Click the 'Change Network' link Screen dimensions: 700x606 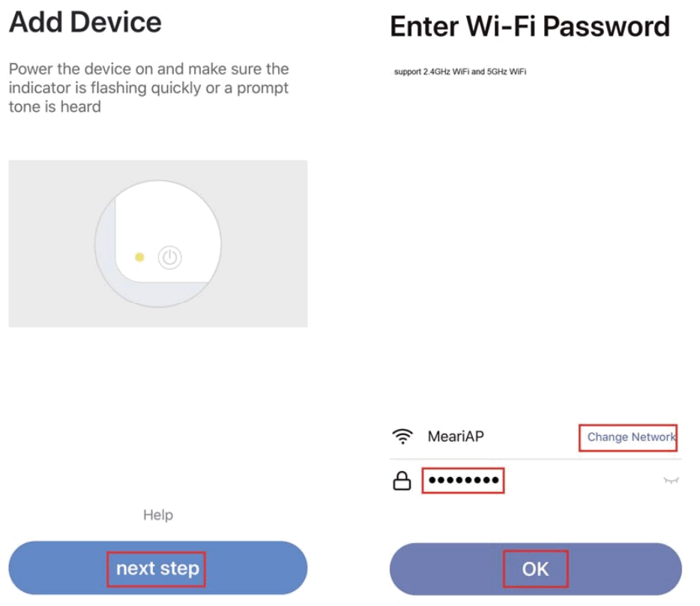[x=628, y=436]
